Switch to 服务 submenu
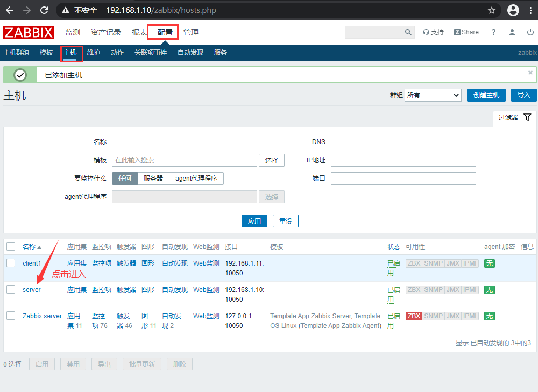This screenshot has width=538, height=392. 220,53
